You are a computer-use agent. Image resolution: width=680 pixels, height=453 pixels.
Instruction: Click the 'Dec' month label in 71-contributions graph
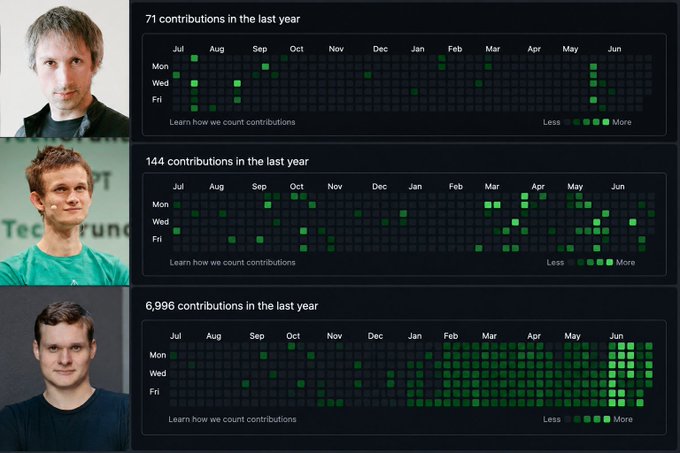pos(380,49)
